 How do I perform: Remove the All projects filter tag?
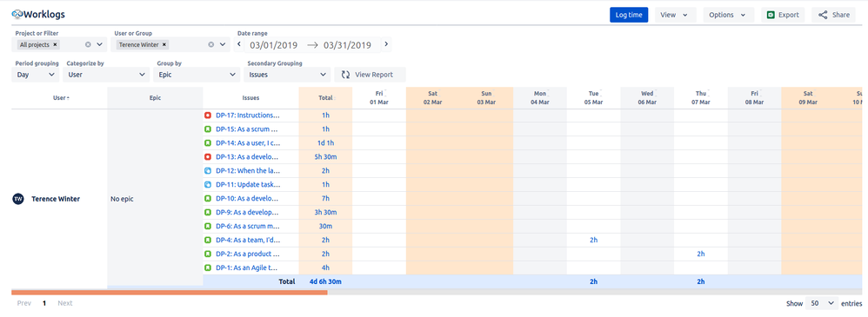pyautogui.click(x=56, y=45)
